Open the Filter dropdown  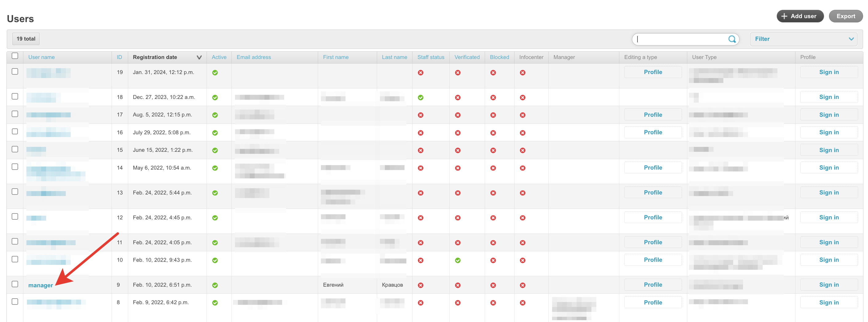tap(804, 39)
